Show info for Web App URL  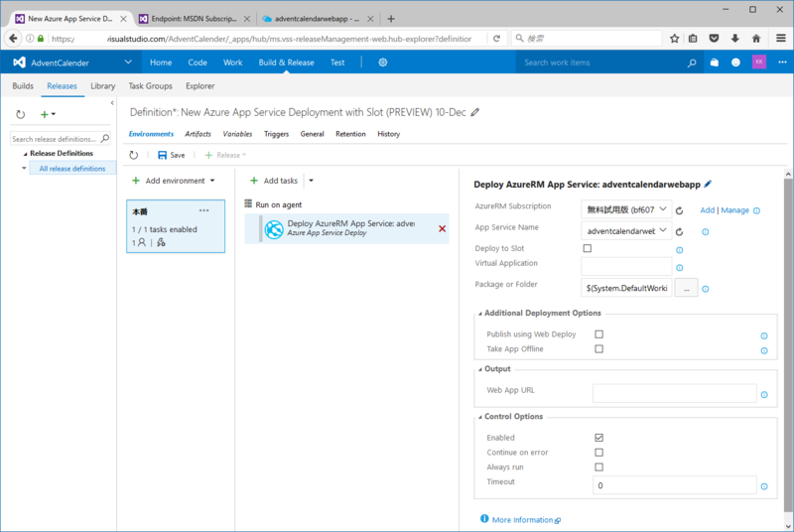click(764, 395)
